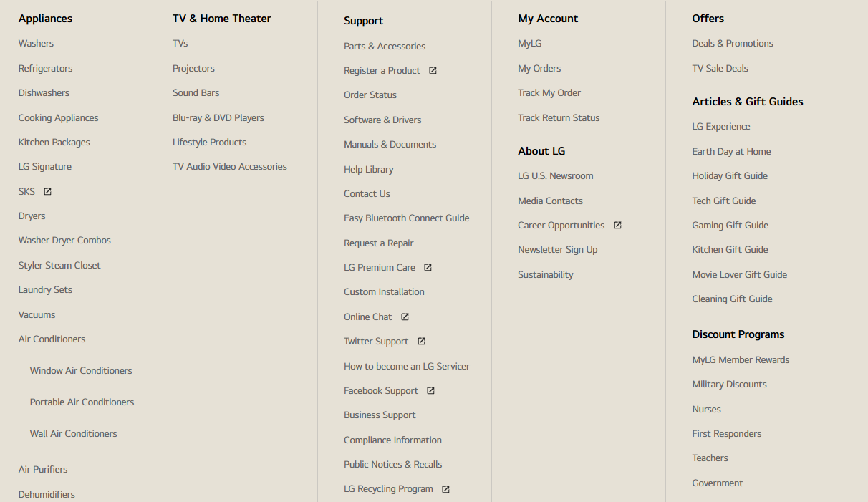Open MyLG account link

530,44
